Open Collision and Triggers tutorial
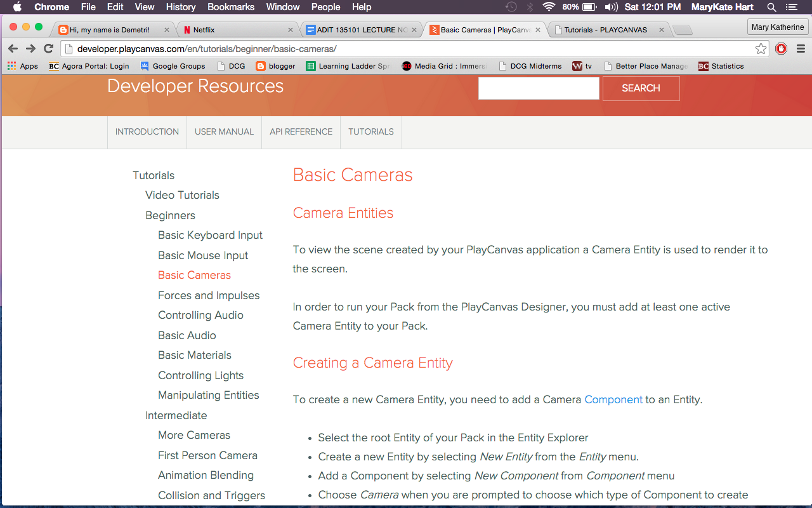 (211, 495)
